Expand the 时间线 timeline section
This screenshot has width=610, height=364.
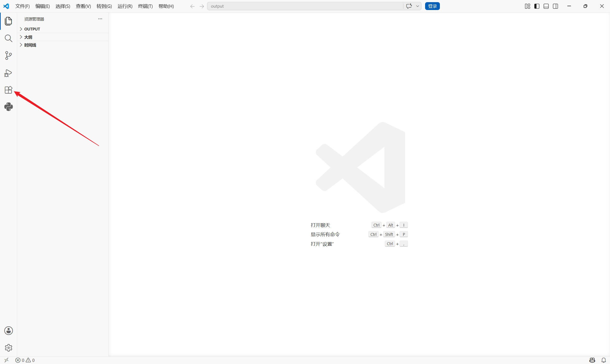tap(63, 45)
